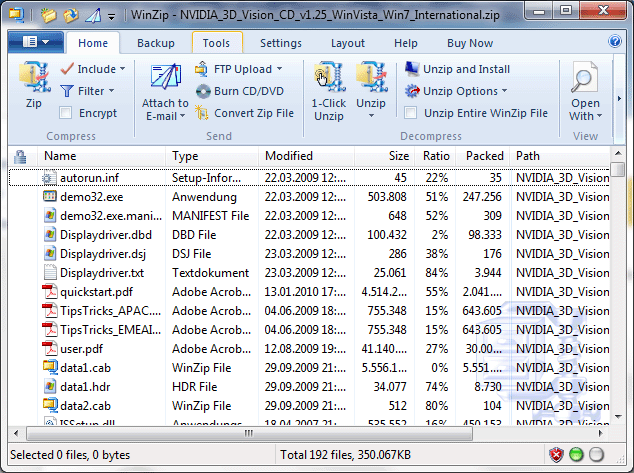Open the Help tab

406,43
